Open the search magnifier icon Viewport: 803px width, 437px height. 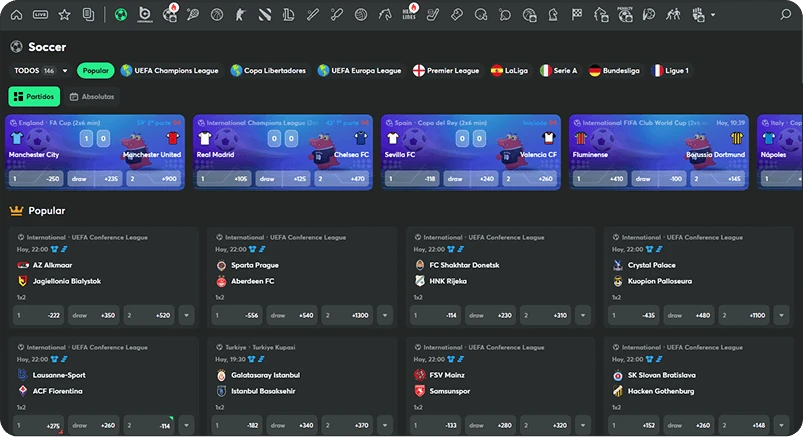pos(785,15)
